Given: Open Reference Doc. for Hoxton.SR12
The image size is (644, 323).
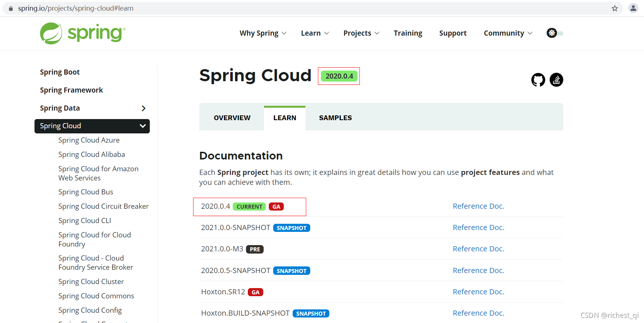Looking at the screenshot, I should [478, 292].
